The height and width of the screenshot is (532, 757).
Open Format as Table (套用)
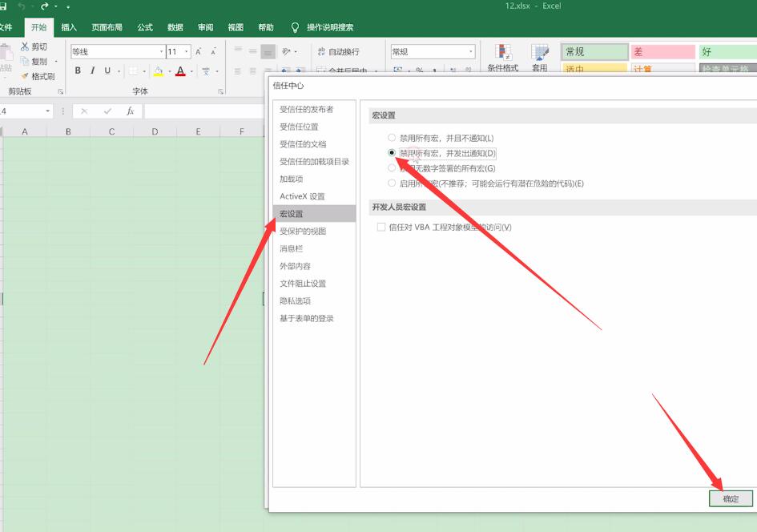pos(539,58)
